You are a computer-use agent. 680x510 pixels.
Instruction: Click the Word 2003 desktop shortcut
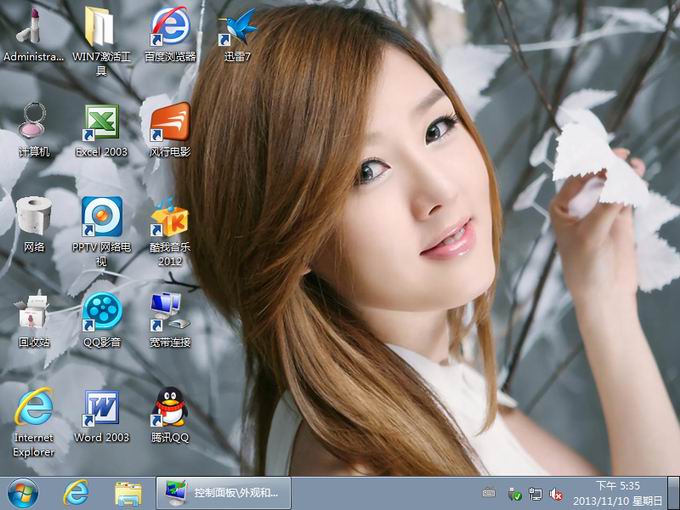point(101,407)
